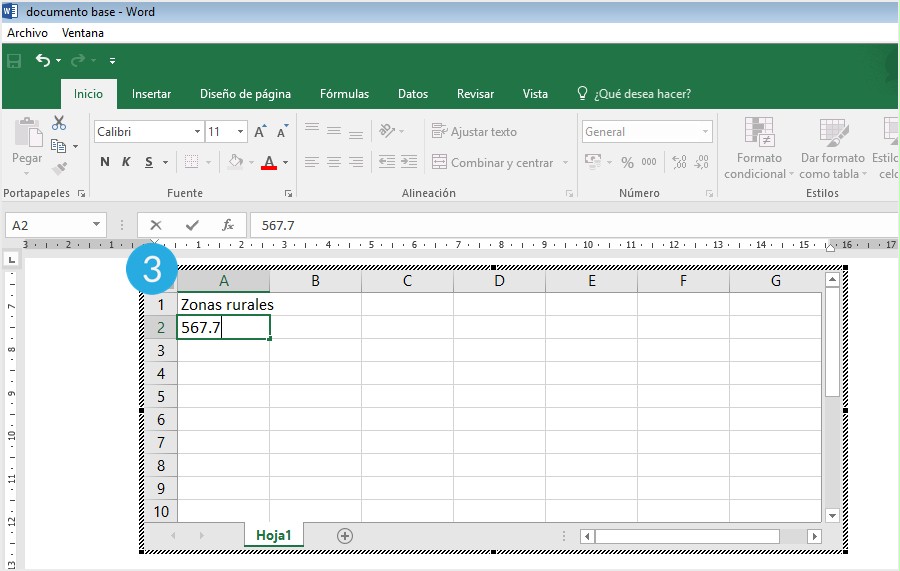
Task: Open Portapapeles dialog launcher
Action: point(82,193)
